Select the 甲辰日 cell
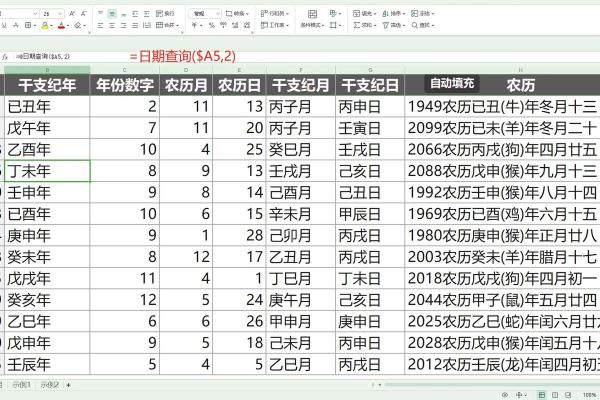The width and height of the screenshot is (600, 400). click(x=370, y=214)
